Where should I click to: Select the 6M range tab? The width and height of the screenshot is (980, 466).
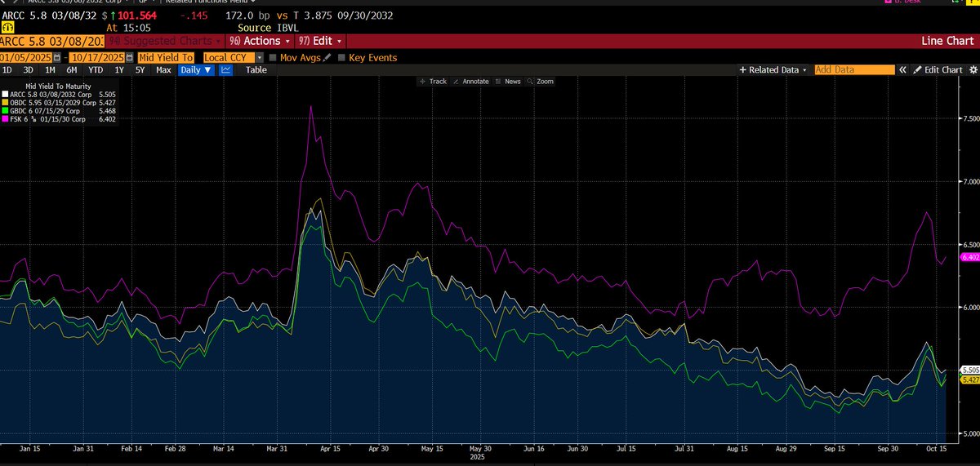click(73, 70)
